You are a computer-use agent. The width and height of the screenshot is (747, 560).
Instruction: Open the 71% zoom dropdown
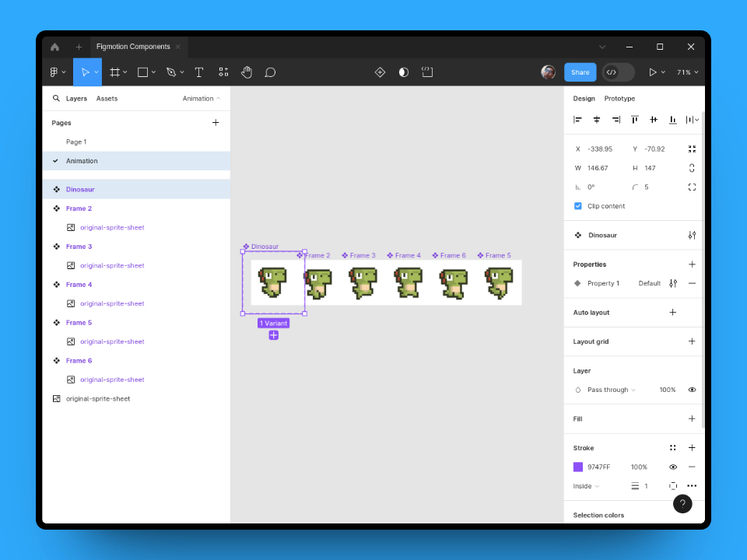(x=687, y=72)
